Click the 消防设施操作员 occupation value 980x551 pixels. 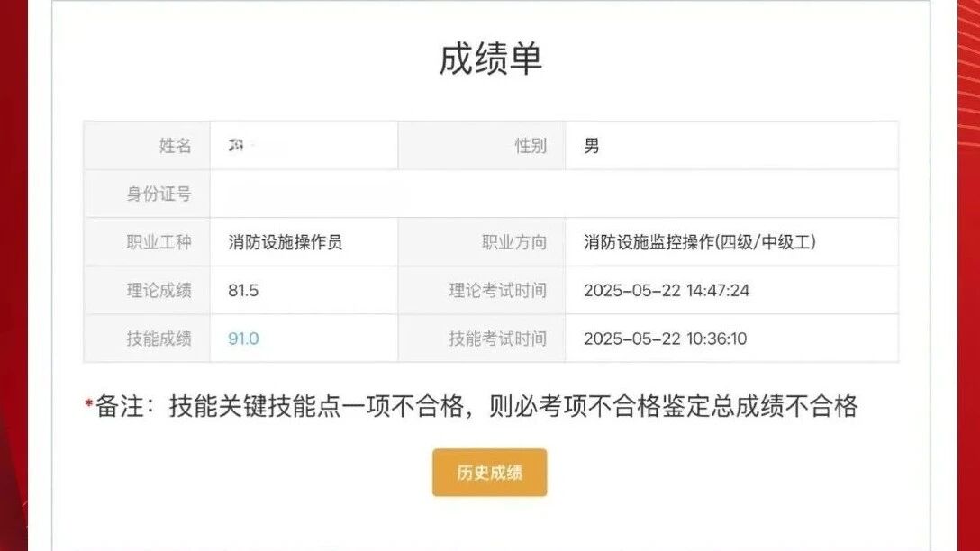pyautogui.click(x=286, y=242)
